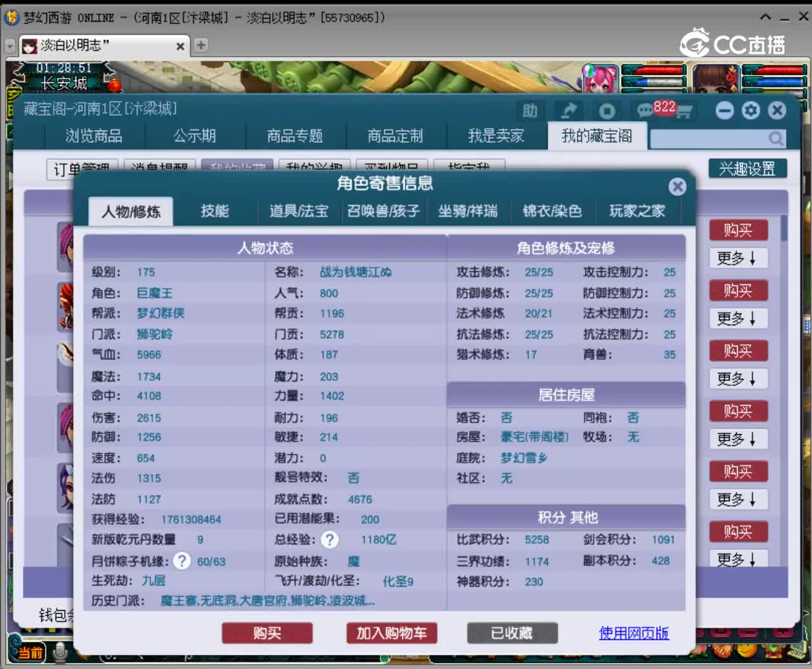
Task: Click the question mark beside 总经验
Action: (x=329, y=540)
